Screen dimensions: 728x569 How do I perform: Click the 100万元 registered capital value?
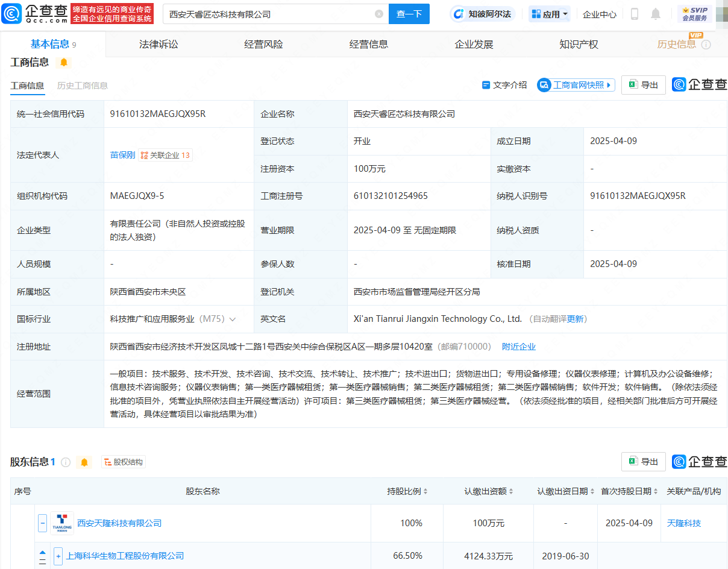click(x=369, y=169)
